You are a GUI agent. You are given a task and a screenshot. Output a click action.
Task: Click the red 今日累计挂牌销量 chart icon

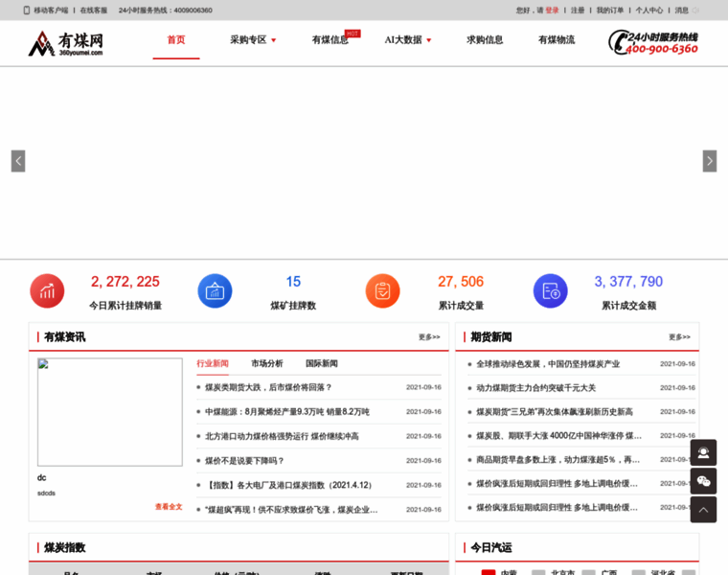[x=47, y=291]
